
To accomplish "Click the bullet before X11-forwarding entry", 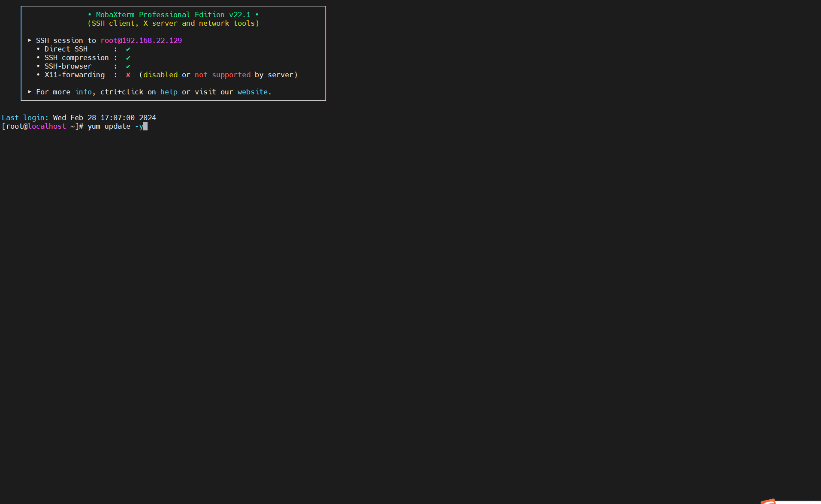I will click(39, 75).
